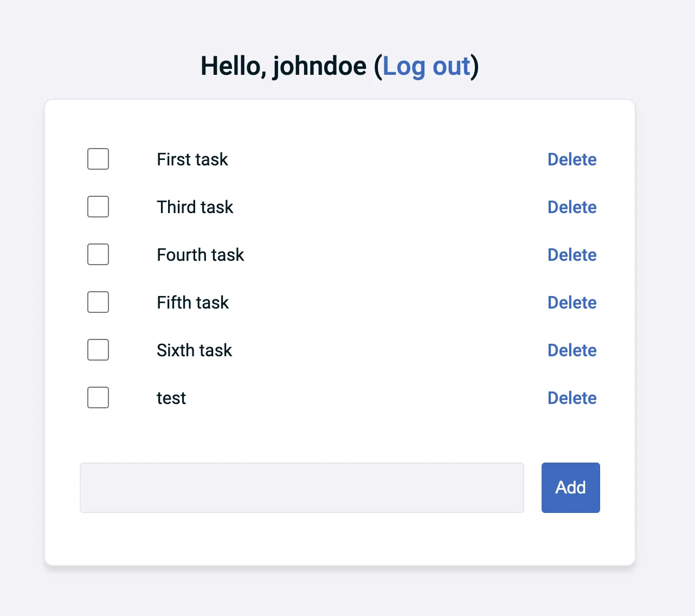Select the test task label text

pyautogui.click(x=171, y=397)
